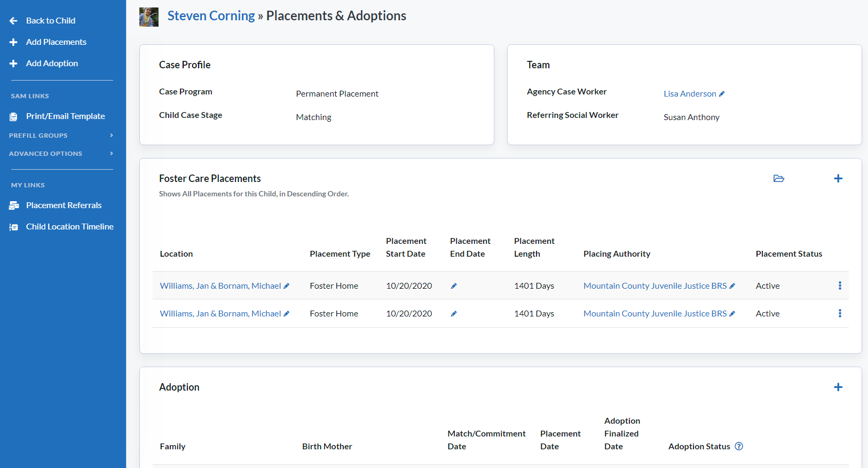Viewport: 868px width, 468px height.
Task: Click Family column header in Adoption
Action: click(x=172, y=447)
